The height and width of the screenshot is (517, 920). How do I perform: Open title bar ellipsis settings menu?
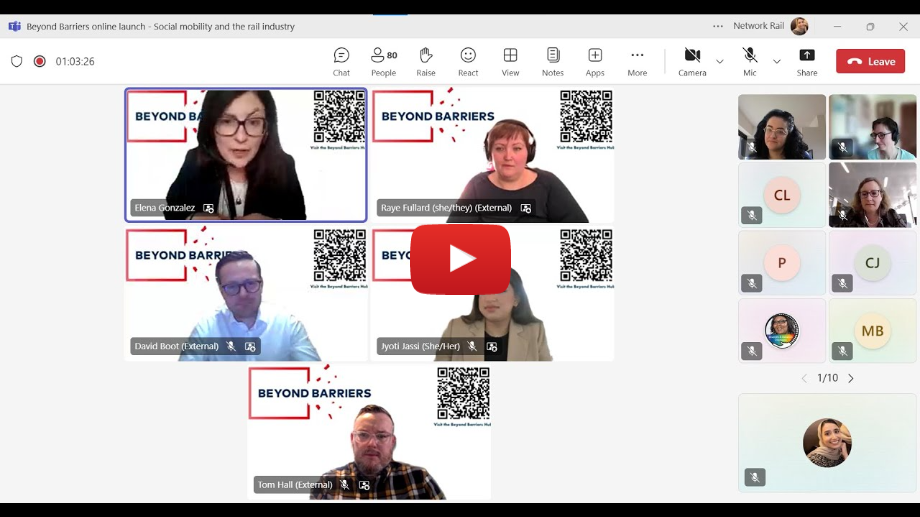718,27
